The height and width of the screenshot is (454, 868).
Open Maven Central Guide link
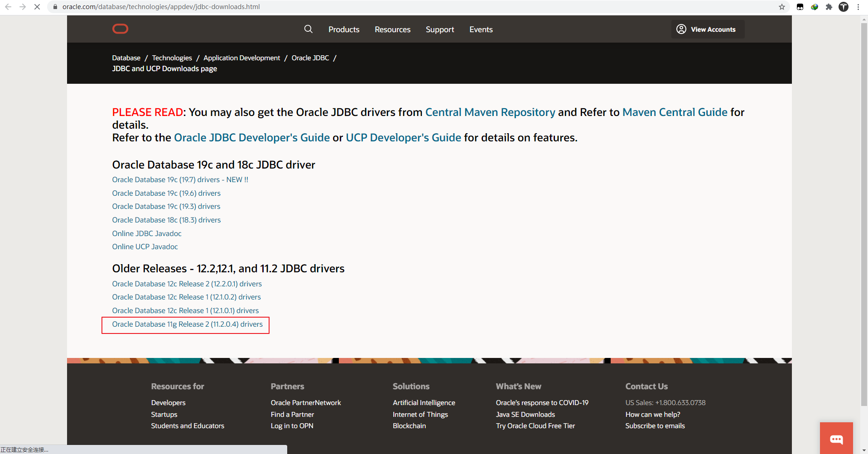tap(675, 112)
